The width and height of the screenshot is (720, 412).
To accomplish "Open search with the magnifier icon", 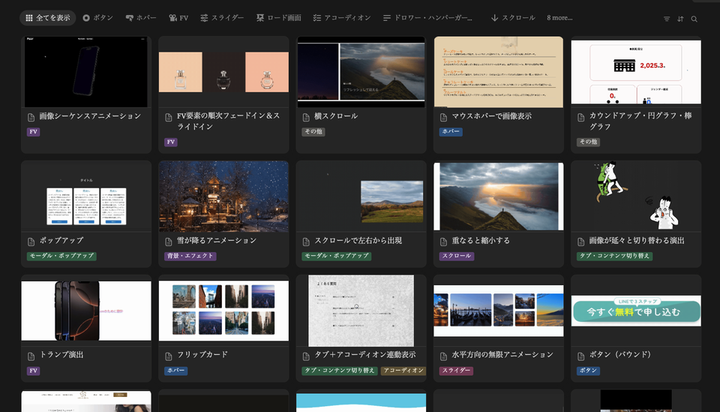I will pos(695,18).
